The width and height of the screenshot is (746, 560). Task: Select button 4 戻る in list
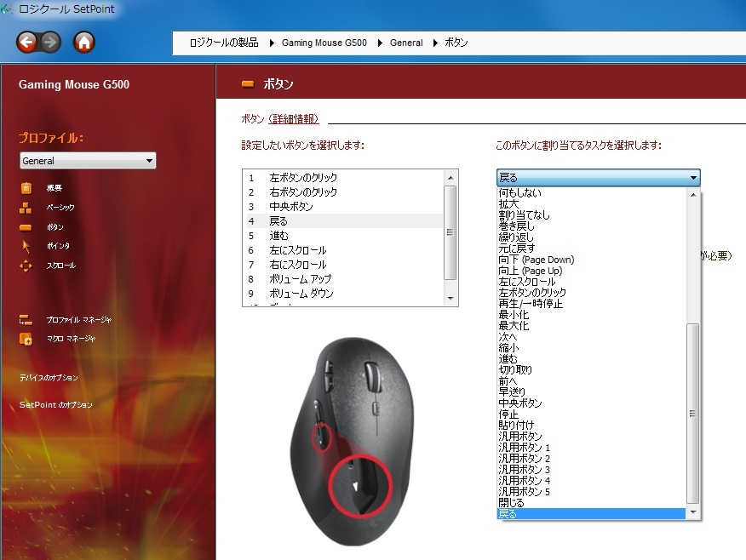tap(344, 221)
